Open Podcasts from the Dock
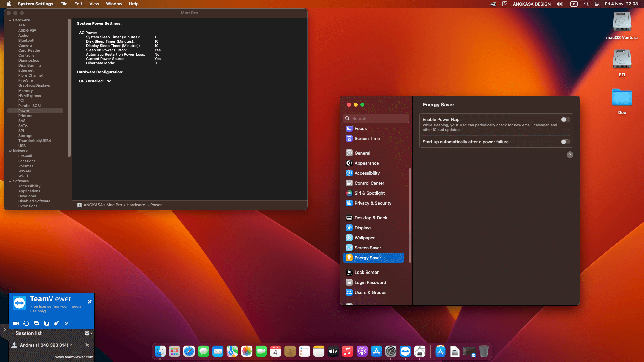The image size is (644, 362). pyautogui.click(x=362, y=351)
